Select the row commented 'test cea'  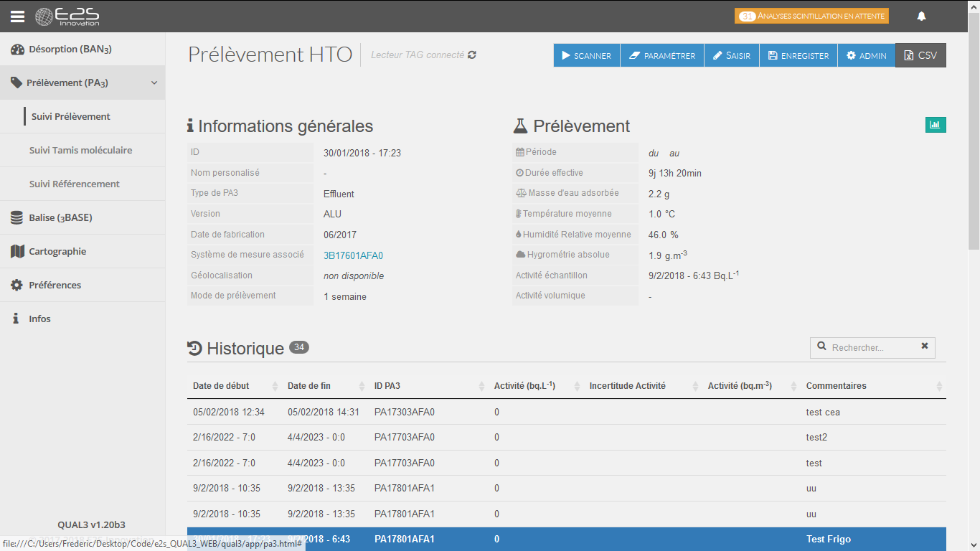click(567, 412)
